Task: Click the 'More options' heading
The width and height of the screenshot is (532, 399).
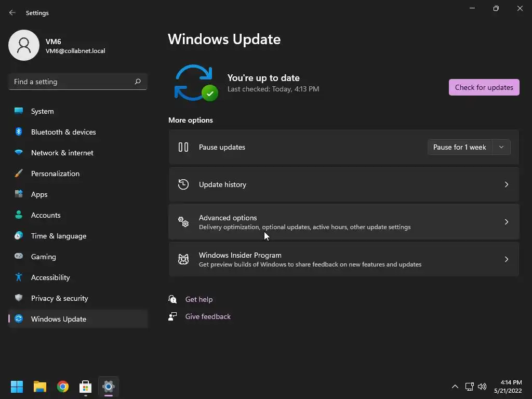Action: click(191, 120)
